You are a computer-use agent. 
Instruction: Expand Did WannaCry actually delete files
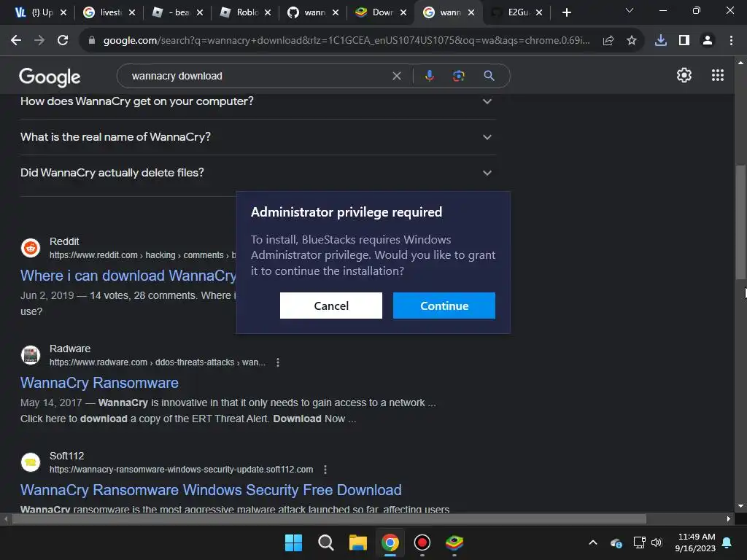click(x=258, y=173)
